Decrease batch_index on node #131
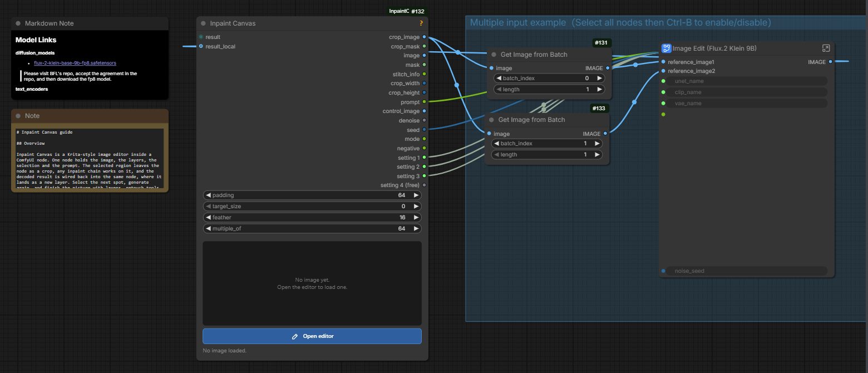Screen dimensions: 868x373 tap(499, 78)
